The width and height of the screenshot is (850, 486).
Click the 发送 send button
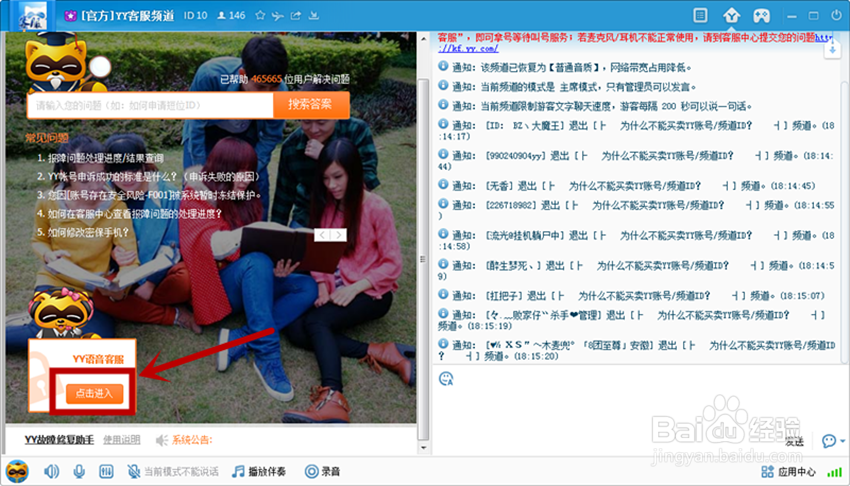tap(794, 442)
